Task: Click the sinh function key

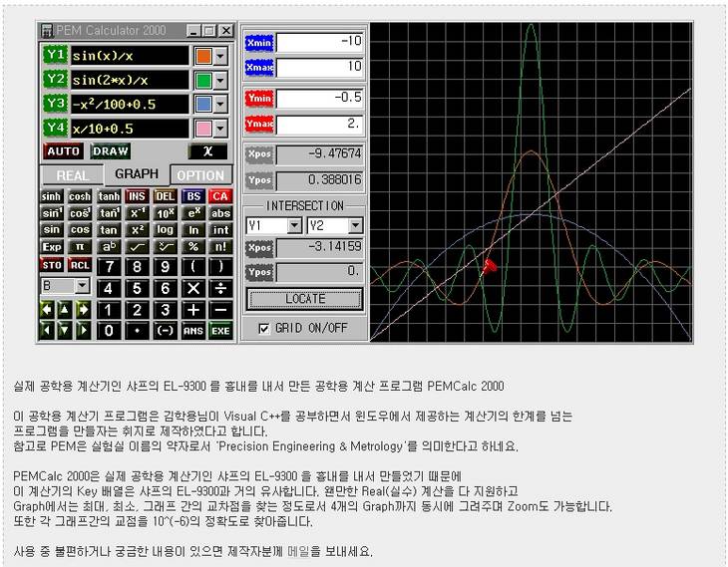Action: [x=52, y=196]
